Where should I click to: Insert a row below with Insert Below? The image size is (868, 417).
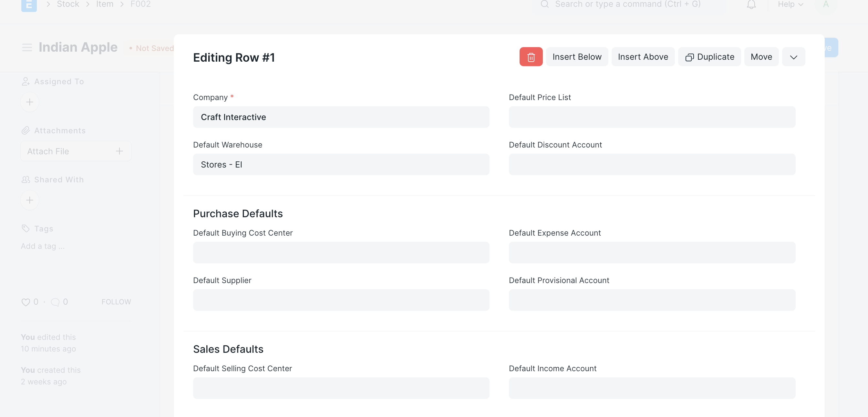577,56
